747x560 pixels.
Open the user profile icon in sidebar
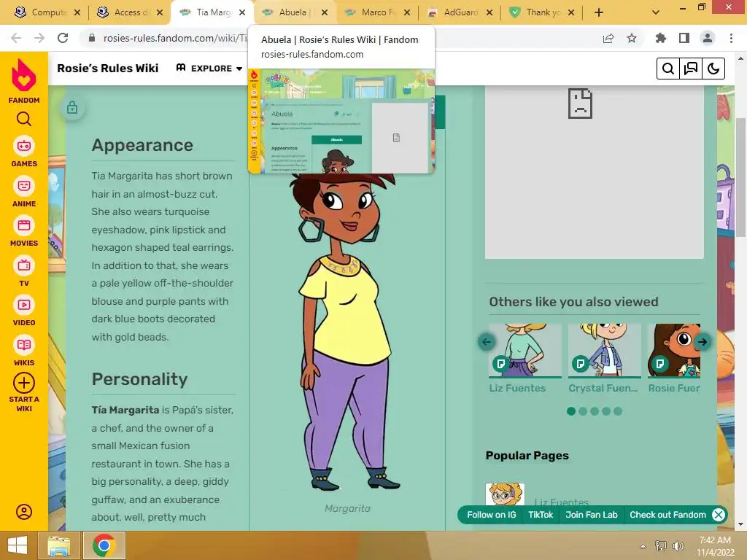point(24,512)
